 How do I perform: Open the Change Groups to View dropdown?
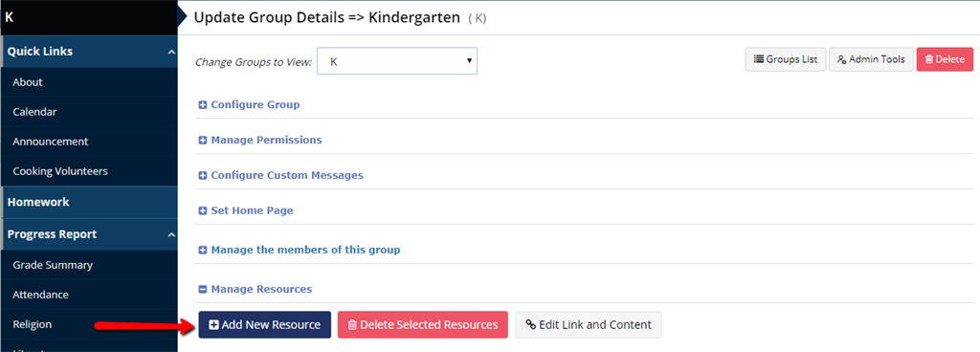coord(397,61)
